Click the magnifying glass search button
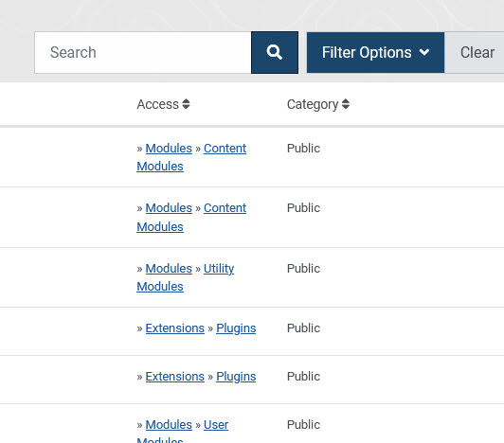Image resolution: width=504 pixels, height=443 pixels. (275, 52)
